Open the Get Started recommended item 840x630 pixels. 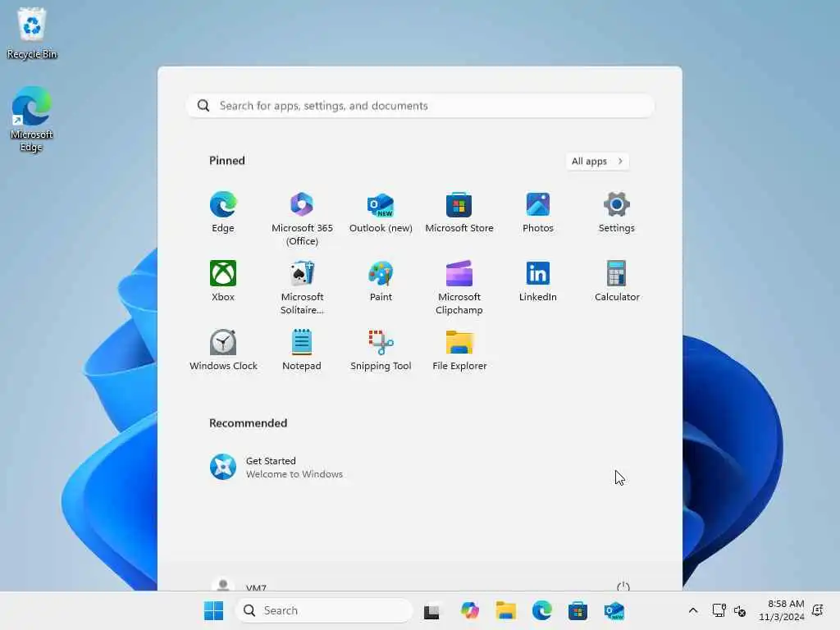pyautogui.click(x=276, y=467)
